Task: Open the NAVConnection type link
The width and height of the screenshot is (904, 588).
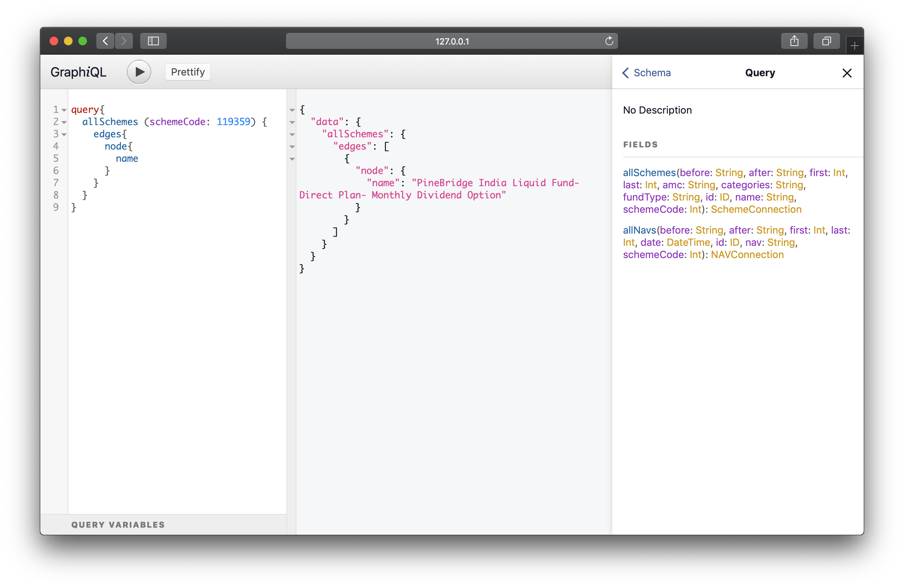Action: pos(747,255)
